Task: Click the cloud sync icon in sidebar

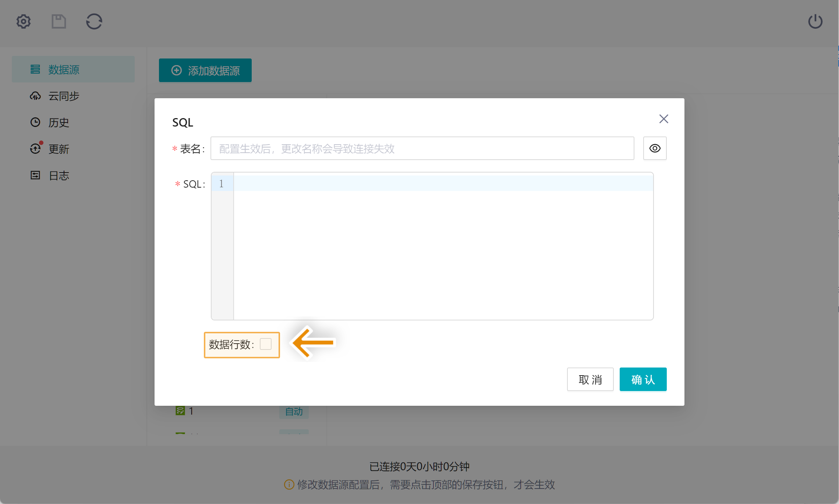Action: tap(35, 96)
